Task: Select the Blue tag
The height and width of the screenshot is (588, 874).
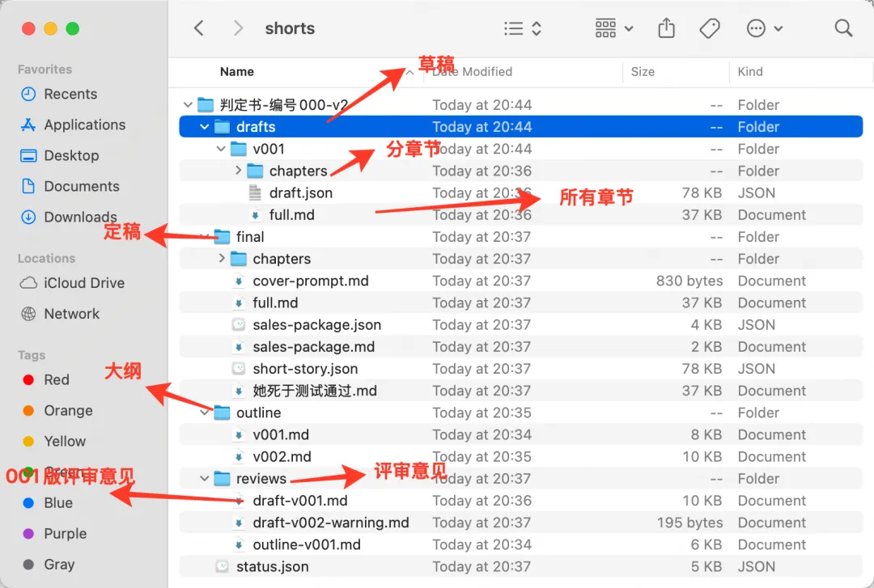Action: (x=48, y=503)
